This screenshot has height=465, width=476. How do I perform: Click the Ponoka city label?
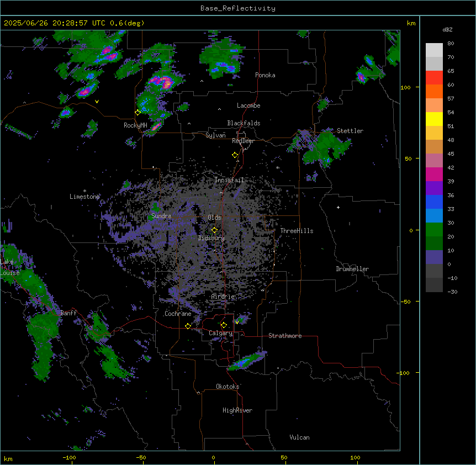point(265,75)
